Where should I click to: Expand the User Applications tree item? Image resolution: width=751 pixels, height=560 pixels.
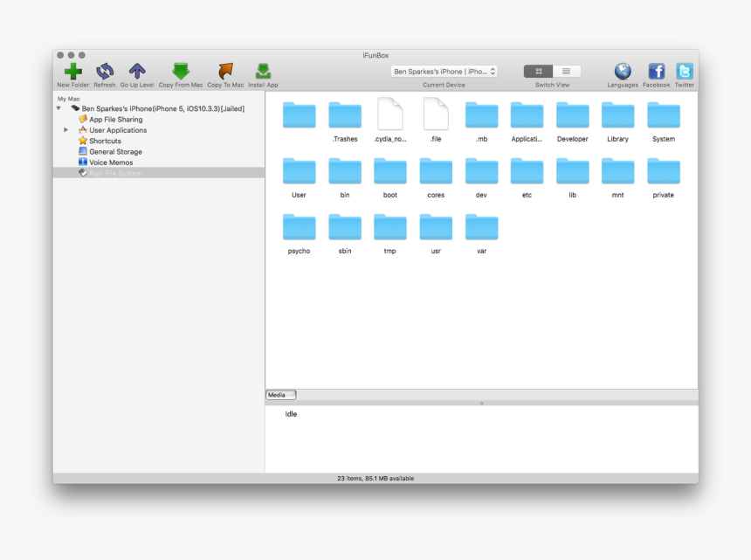click(67, 130)
